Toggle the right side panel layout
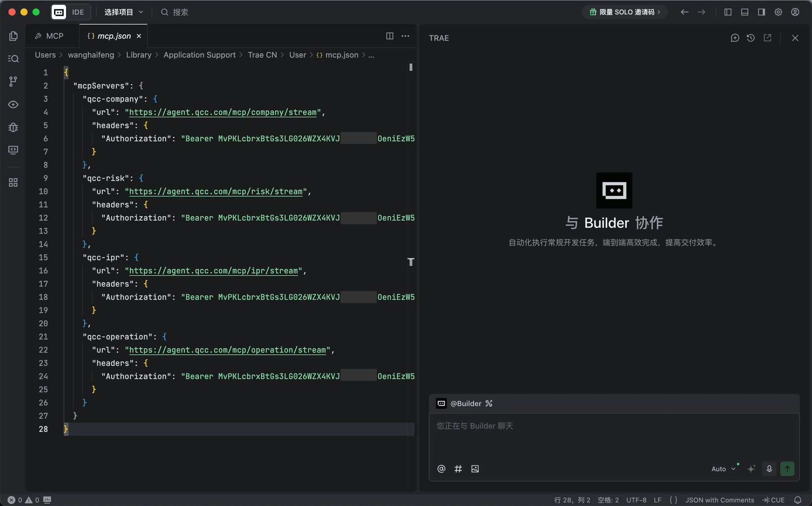 761,12
